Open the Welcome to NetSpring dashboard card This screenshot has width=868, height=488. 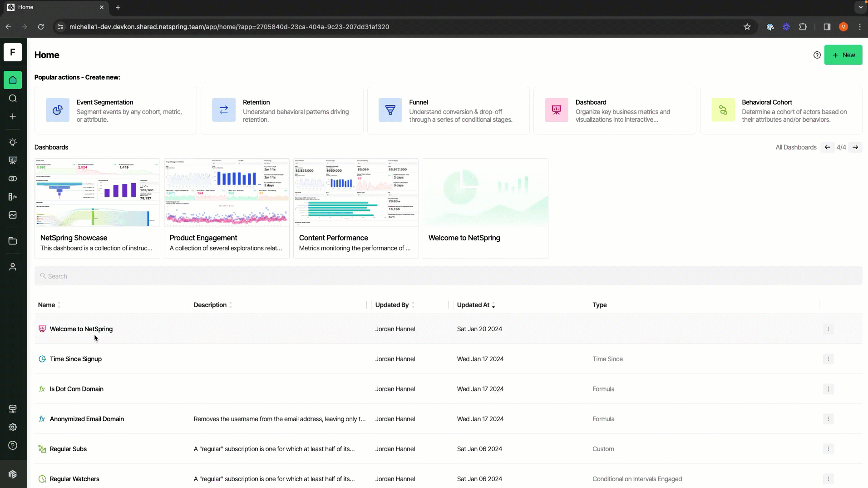coord(485,209)
